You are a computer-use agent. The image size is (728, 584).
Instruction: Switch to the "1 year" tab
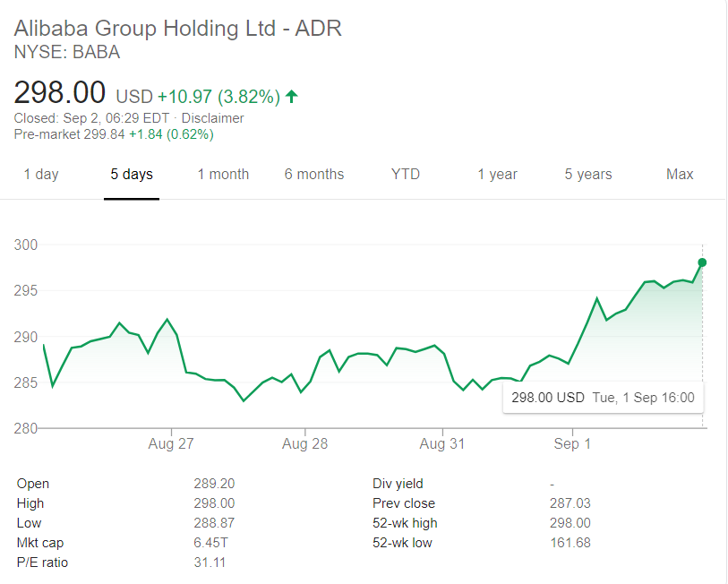pos(497,174)
